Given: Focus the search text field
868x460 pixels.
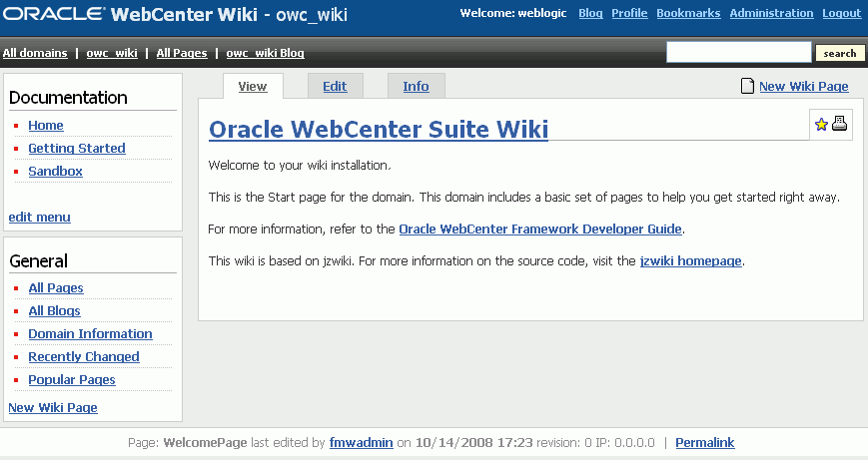Looking at the screenshot, I should [x=739, y=53].
